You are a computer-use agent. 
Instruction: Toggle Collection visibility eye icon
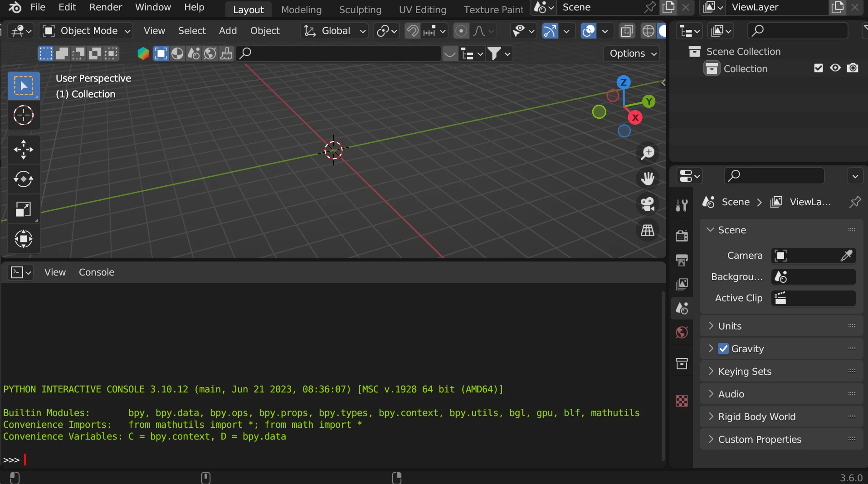coord(834,68)
